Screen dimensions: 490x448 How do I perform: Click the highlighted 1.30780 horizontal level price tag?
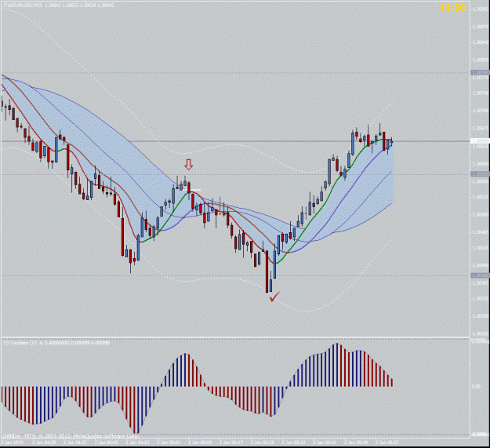tap(481, 72)
